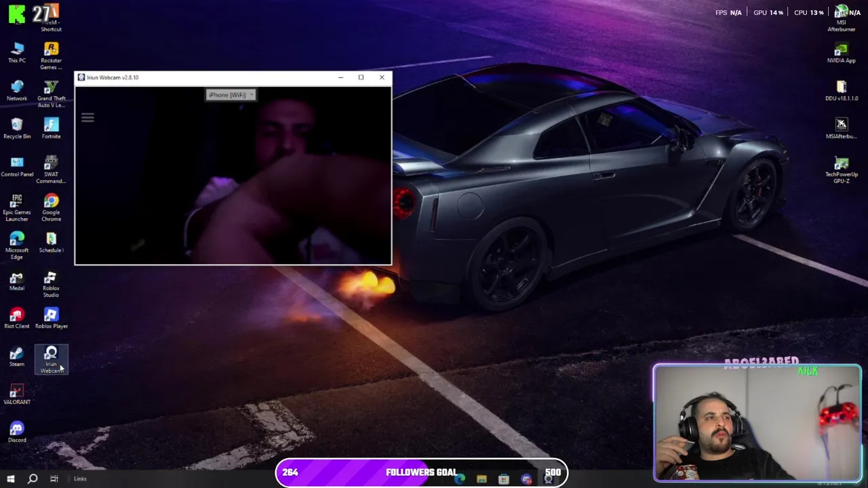Image resolution: width=868 pixels, height=488 pixels.
Task: Open MSIAfterburner installer icon
Action: 842,128
